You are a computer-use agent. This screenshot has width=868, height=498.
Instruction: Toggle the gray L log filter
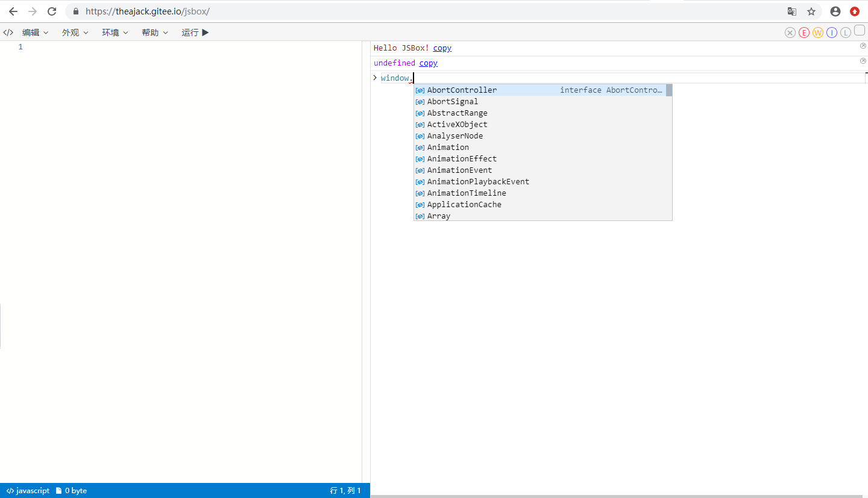click(846, 33)
